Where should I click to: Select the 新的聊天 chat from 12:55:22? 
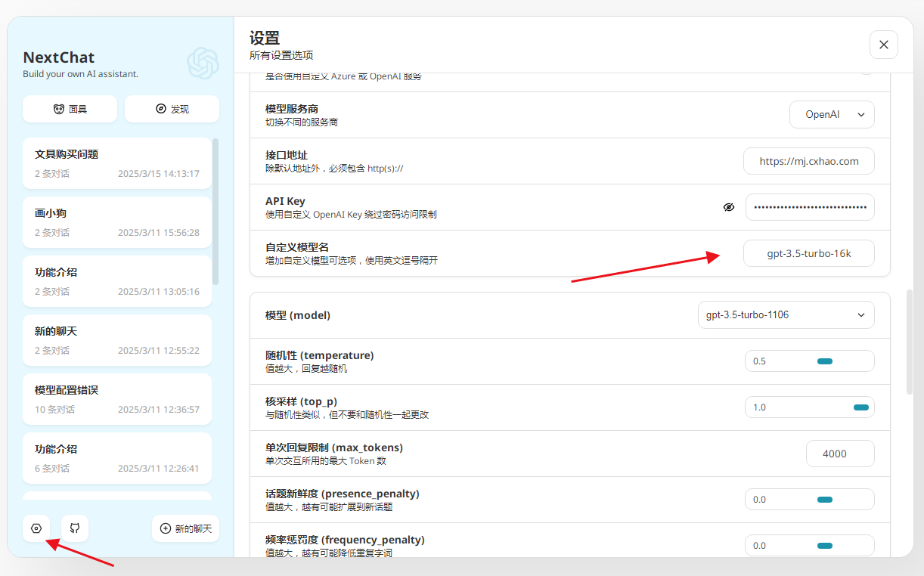(x=117, y=340)
